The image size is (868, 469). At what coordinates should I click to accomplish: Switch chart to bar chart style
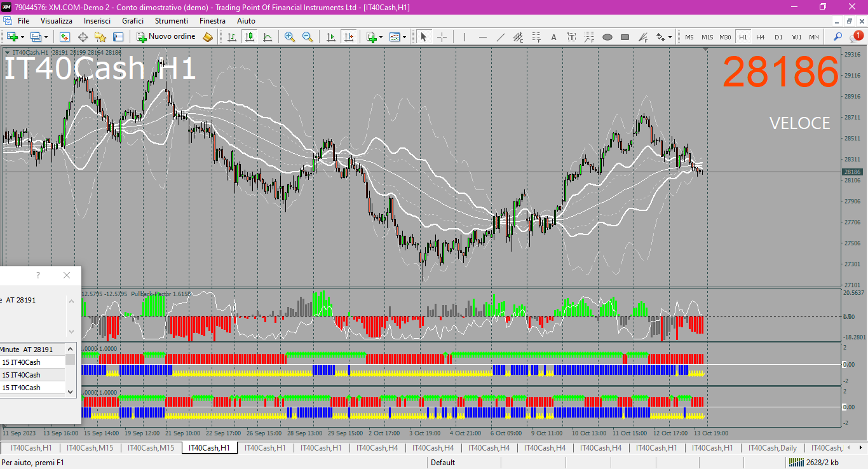[x=232, y=37]
